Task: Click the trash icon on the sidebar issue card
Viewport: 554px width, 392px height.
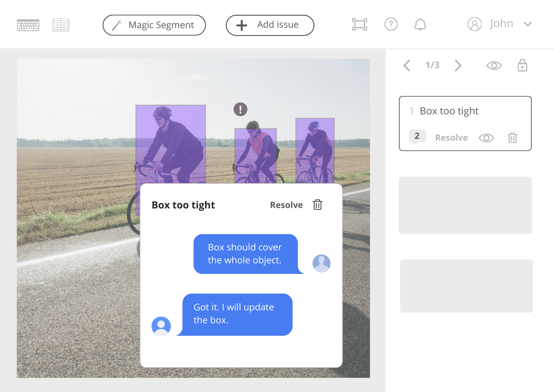Action: pyautogui.click(x=512, y=137)
